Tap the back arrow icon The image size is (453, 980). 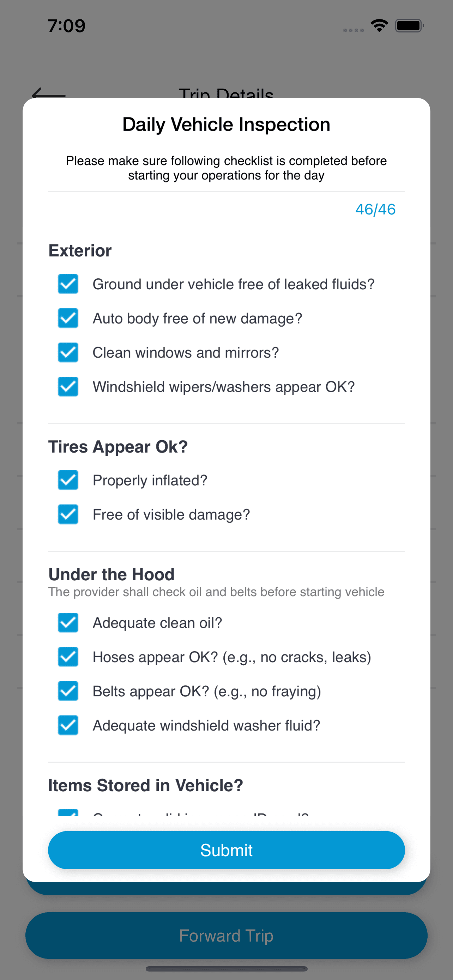click(48, 93)
